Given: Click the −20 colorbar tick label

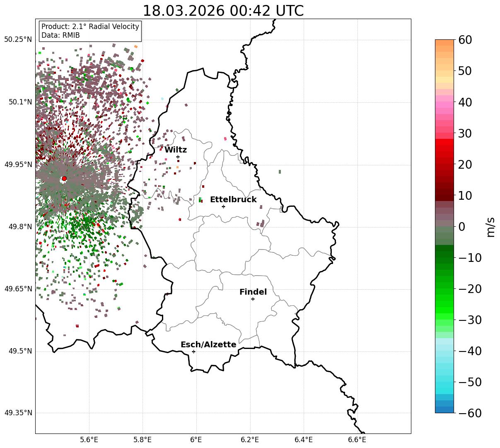Looking at the screenshot, I should point(470,289).
